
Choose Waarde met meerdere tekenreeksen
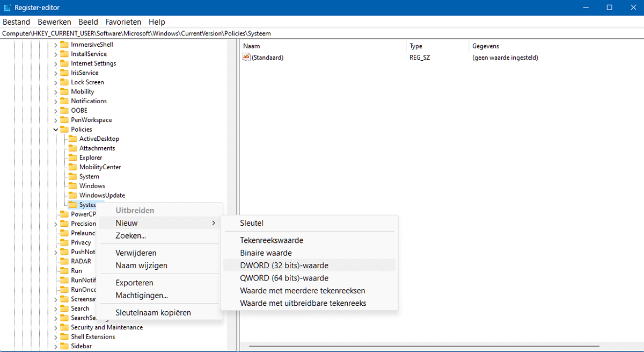click(x=309, y=291)
